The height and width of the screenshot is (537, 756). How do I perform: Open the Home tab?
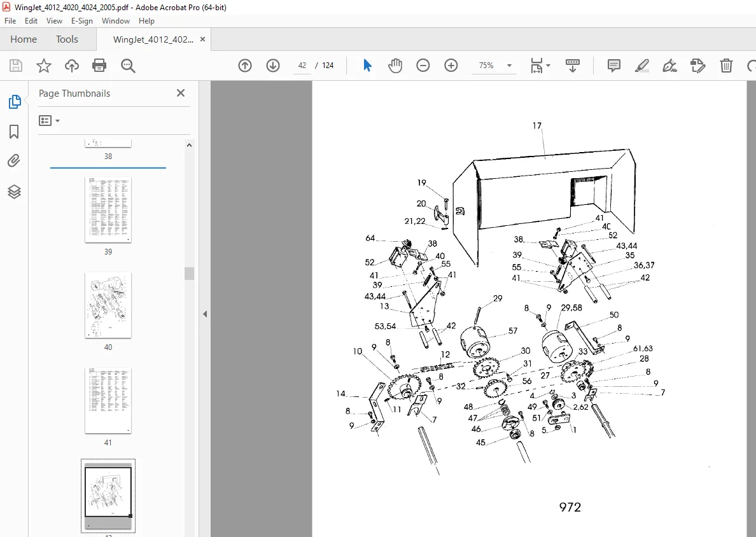(24, 39)
